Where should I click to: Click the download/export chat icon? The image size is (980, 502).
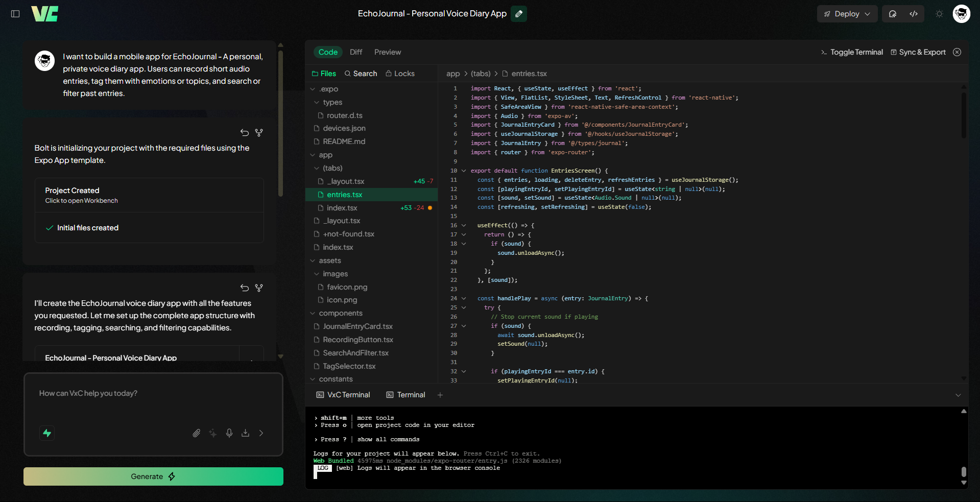point(245,433)
